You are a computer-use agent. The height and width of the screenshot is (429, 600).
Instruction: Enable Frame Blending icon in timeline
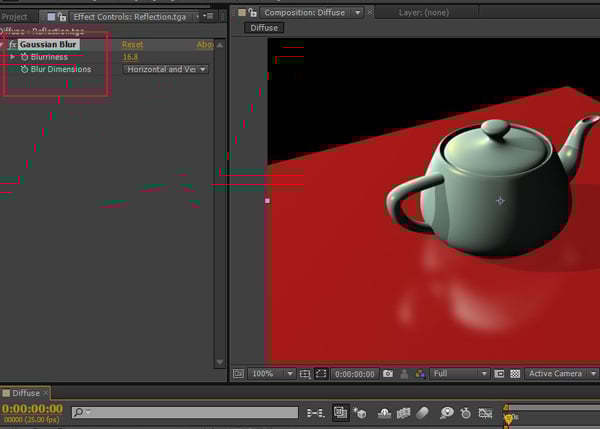404,413
